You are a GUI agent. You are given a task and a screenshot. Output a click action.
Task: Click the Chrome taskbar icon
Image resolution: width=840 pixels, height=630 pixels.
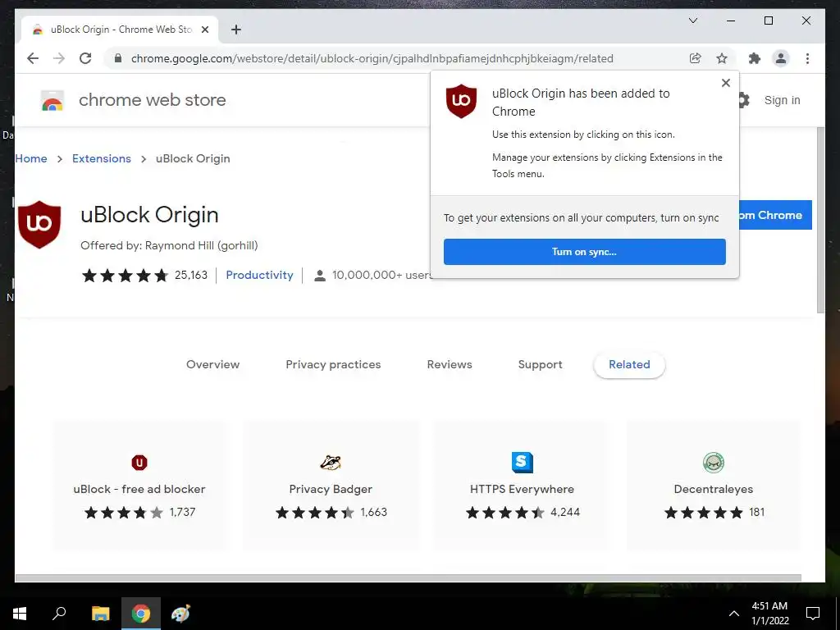[141, 614]
